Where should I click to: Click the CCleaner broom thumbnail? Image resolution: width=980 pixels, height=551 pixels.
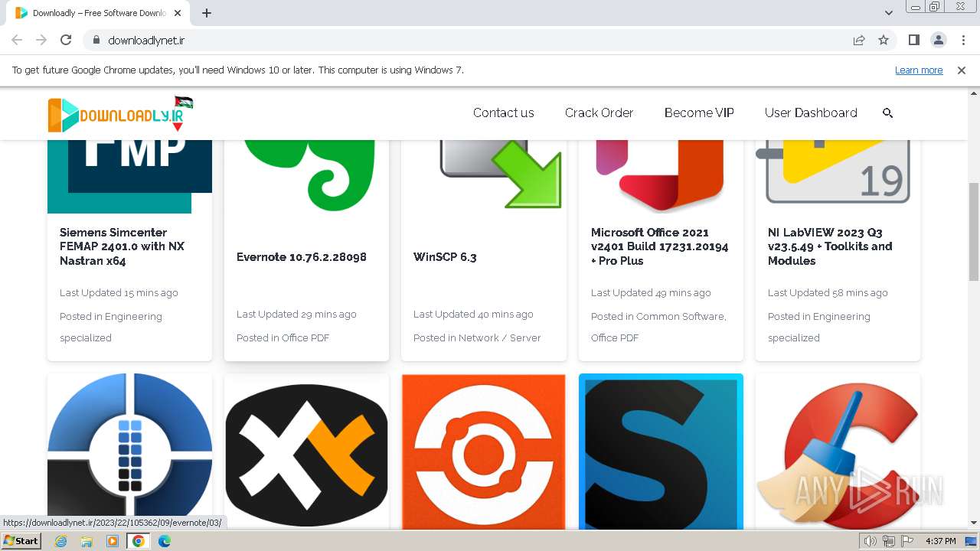(838, 451)
